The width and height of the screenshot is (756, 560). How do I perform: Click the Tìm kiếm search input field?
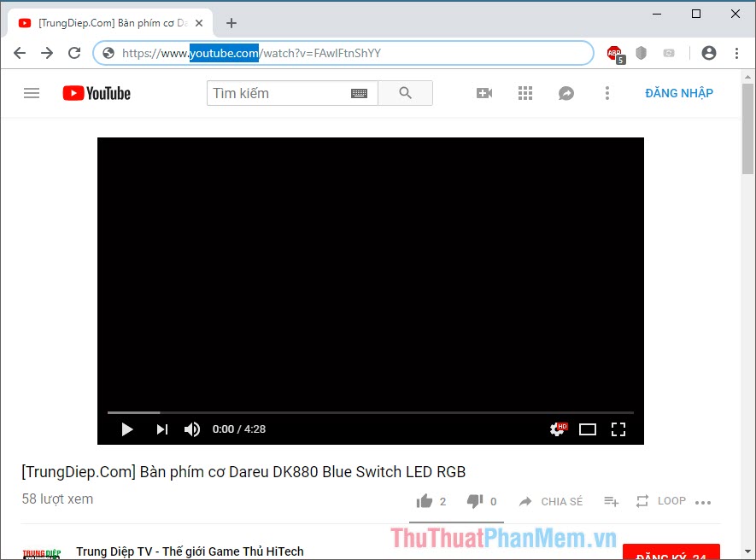pos(282,92)
